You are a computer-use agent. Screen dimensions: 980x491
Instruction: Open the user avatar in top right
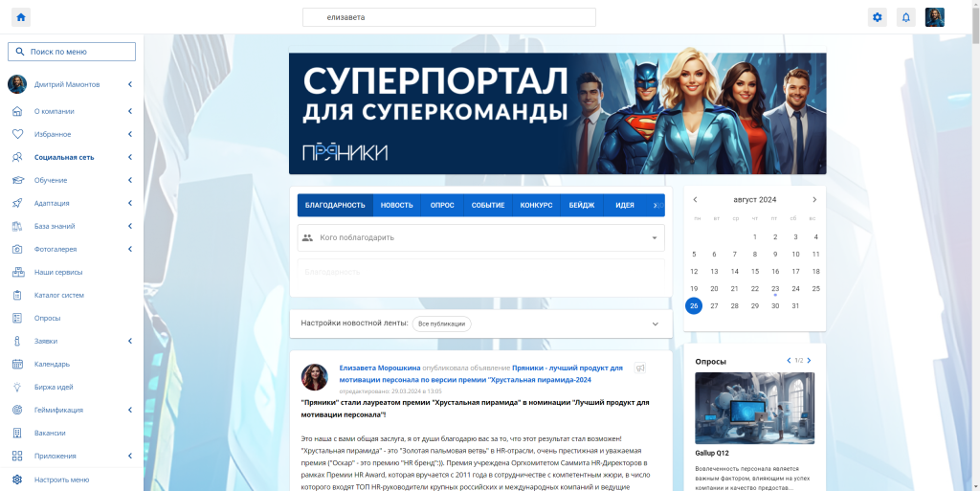pyautogui.click(x=934, y=17)
